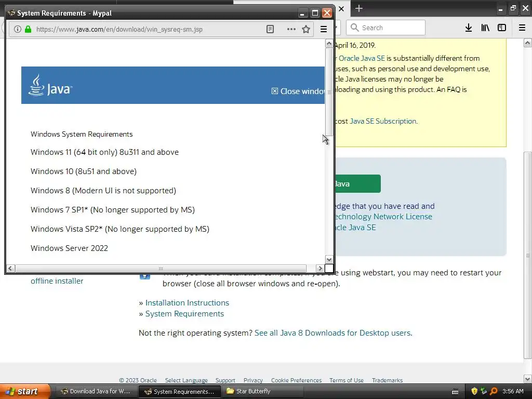The width and height of the screenshot is (532, 399).
Task: Open a new tab with plus icon
Action: tap(359, 8)
